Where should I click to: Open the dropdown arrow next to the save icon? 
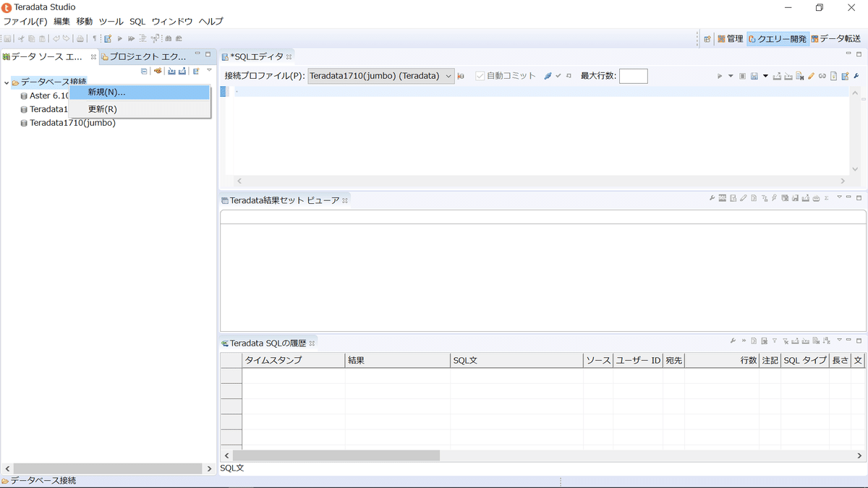point(765,76)
